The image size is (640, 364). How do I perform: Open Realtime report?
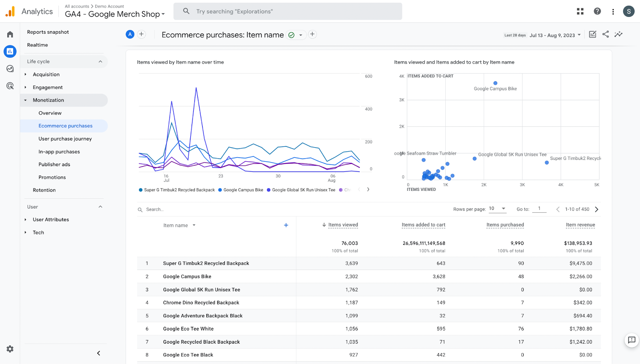click(38, 45)
